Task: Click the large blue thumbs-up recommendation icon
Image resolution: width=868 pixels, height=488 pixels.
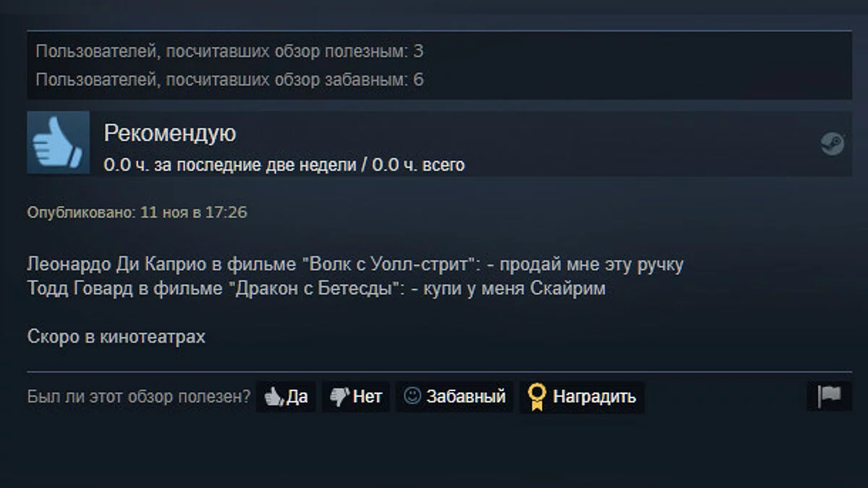Action: pos(59,142)
